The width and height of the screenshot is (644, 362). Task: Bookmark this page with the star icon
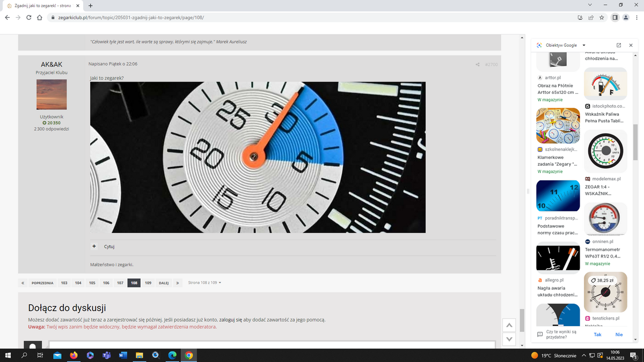[602, 17]
